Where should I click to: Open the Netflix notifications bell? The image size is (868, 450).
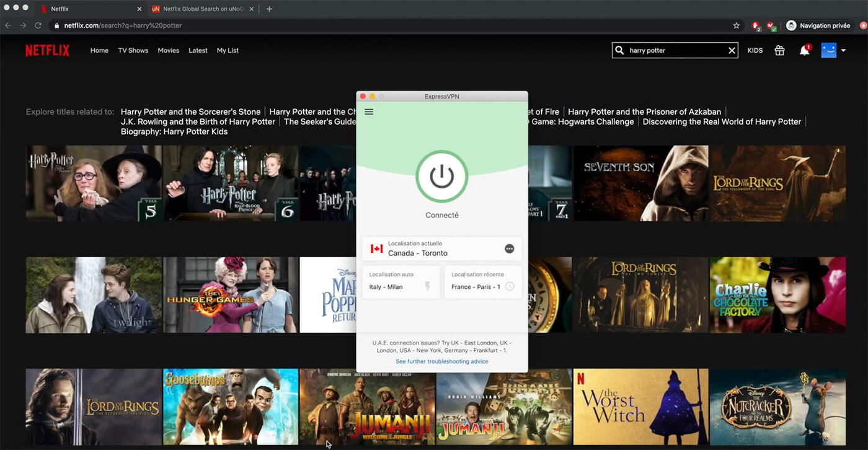tap(805, 50)
